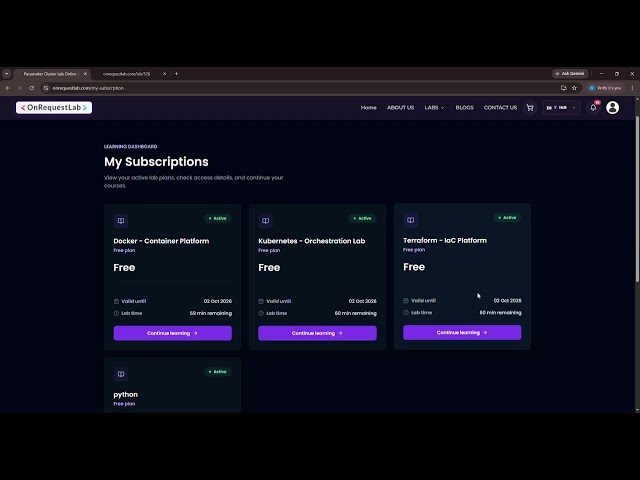The width and height of the screenshot is (640, 480).
Task: Continue learning the Docker lab
Action: click(x=173, y=333)
